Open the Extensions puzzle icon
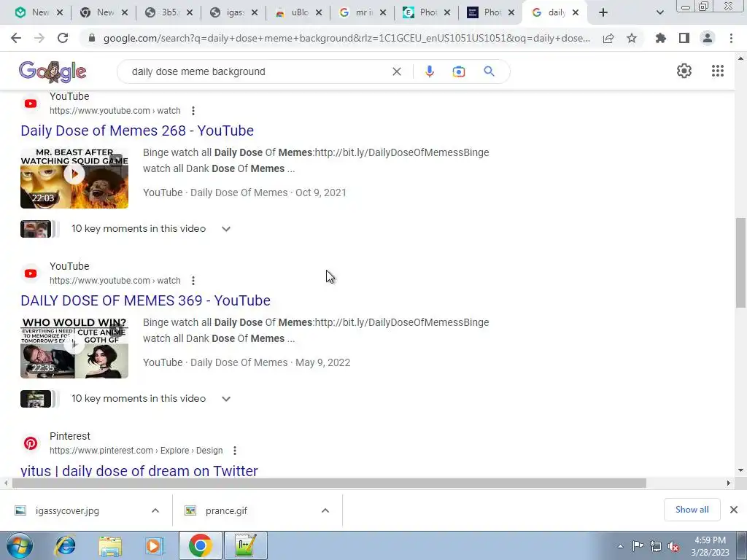Image resolution: width=747 pixels, height=560 pixels. [661, 38]
